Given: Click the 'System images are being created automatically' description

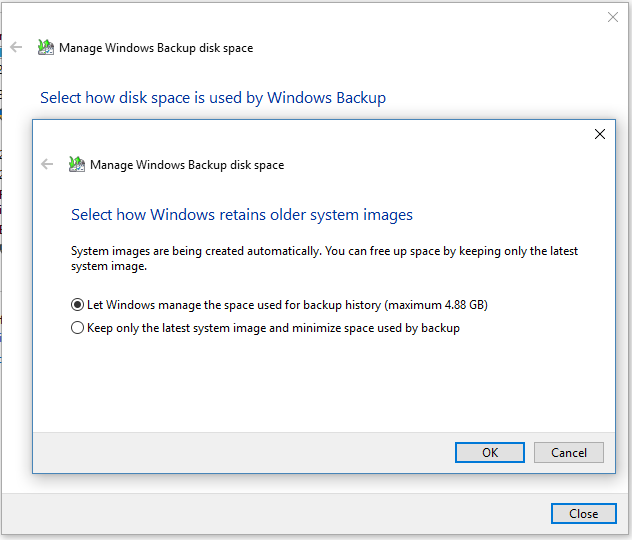Looking at the screenshot, I should [324, 258].
